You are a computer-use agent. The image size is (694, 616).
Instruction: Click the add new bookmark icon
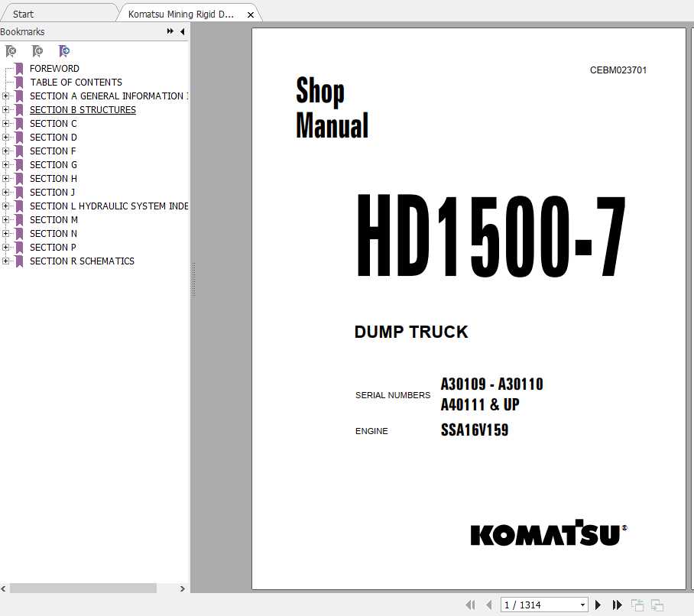[x=37, y=51]
